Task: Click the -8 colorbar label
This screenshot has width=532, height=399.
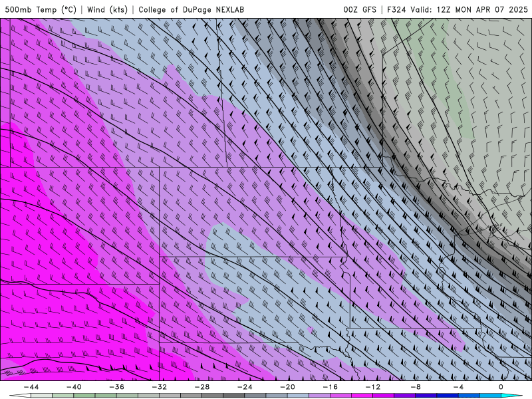Action: 416,387
